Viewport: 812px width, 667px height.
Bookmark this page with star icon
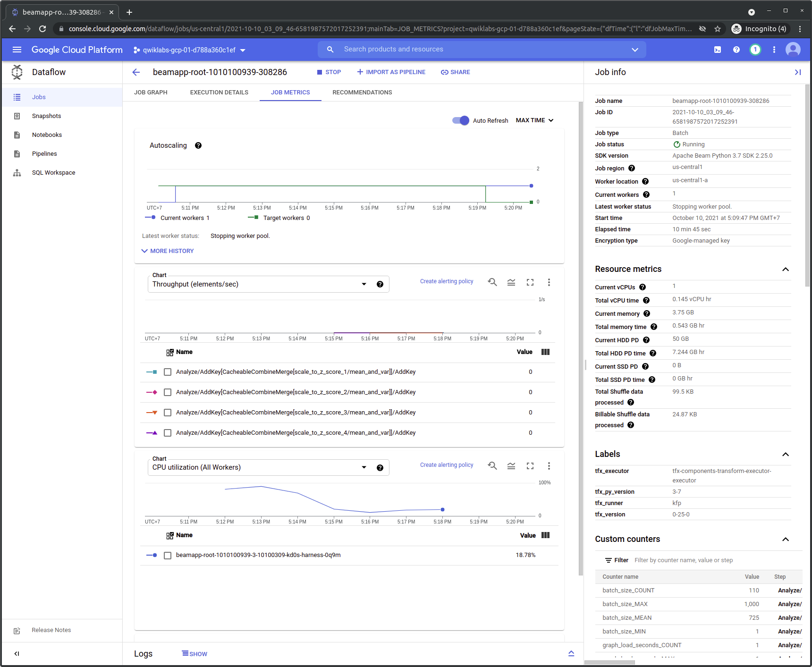[718, 29]
